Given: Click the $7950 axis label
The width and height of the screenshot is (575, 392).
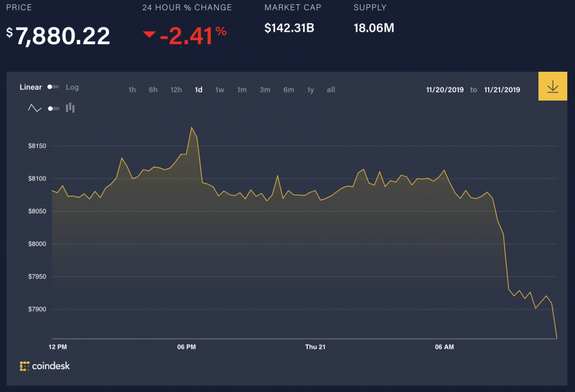Looking at the screenshot, I should [37, 276].
